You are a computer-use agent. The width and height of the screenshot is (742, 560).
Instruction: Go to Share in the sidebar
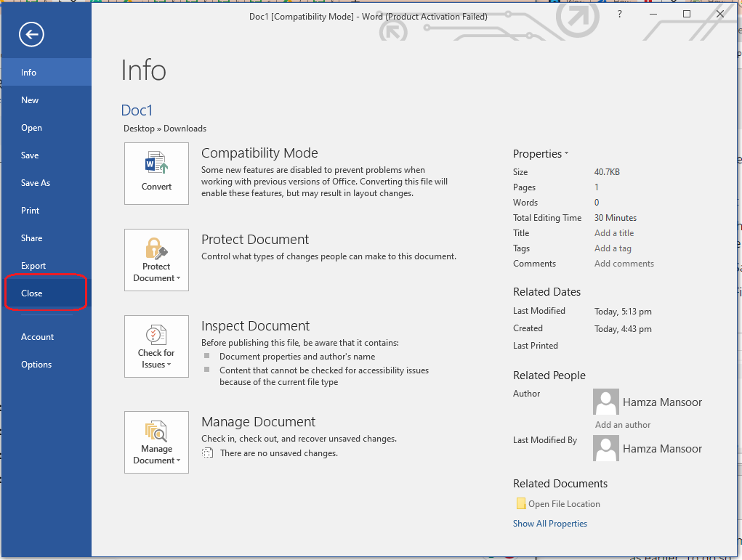tap(46, 238)
